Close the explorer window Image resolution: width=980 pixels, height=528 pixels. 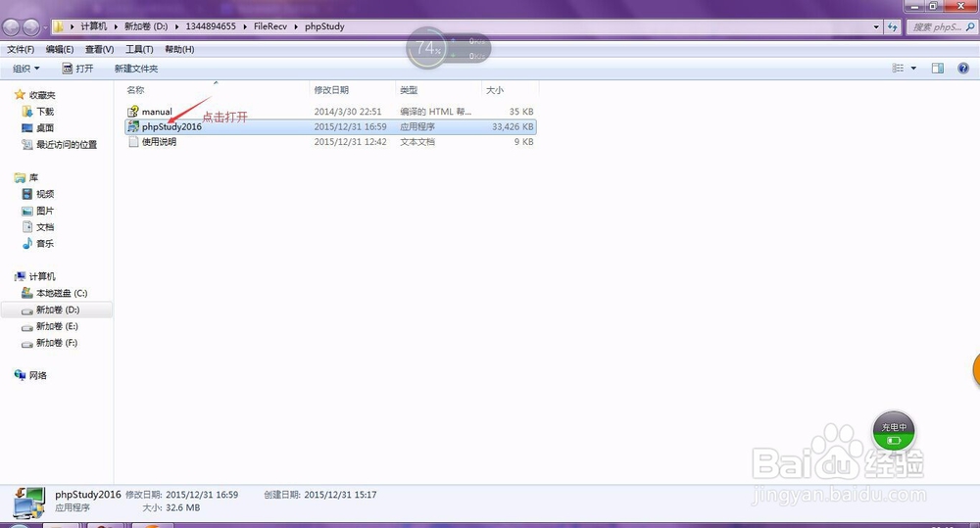pyautogui.click(x=960, y=6)
